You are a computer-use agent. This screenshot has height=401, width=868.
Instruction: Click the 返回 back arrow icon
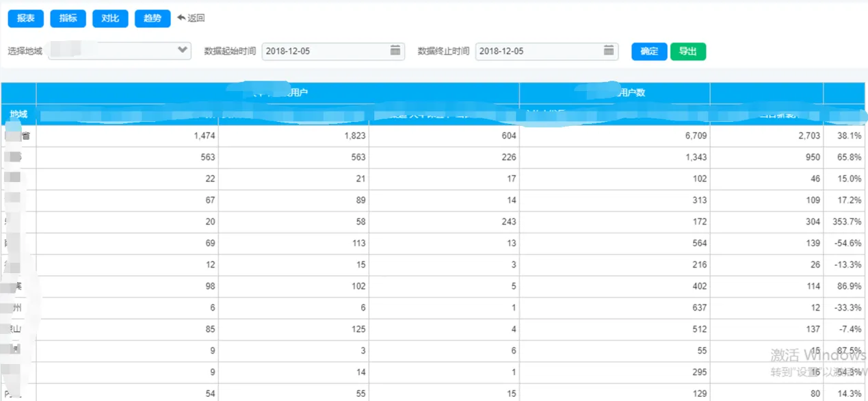(181, 18)
